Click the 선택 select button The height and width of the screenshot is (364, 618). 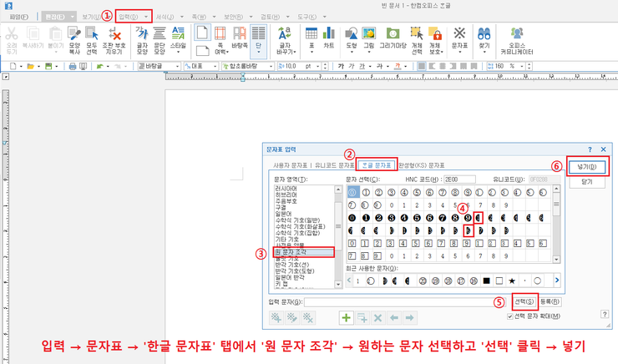(523, 301)
